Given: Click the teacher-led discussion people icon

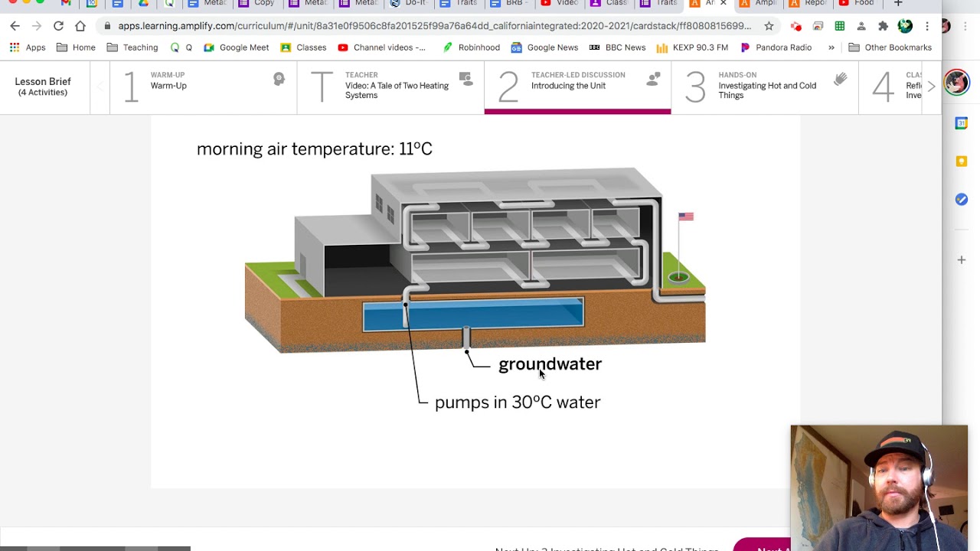Looking at the screenshot, I should coord(653,78).
